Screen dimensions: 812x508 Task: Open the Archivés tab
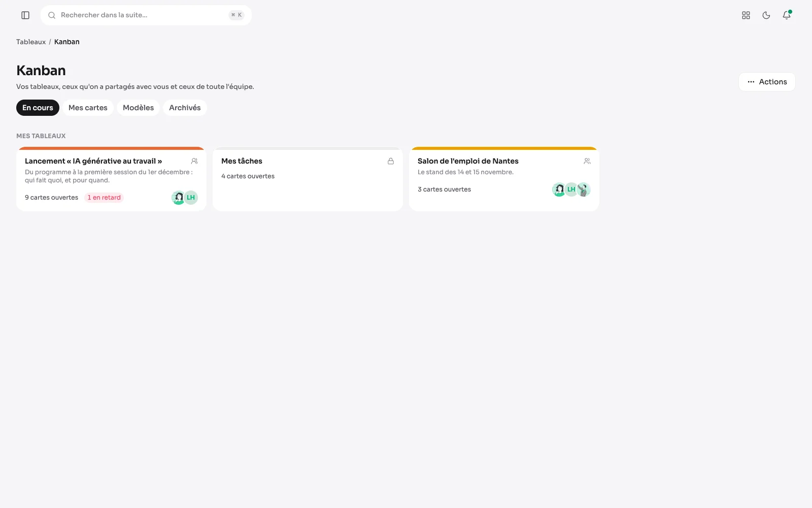tap(185, 108)
